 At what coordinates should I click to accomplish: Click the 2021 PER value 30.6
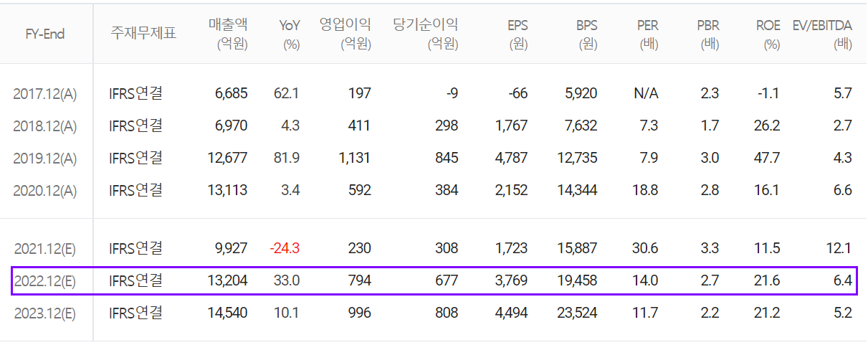tap(646, 248)
